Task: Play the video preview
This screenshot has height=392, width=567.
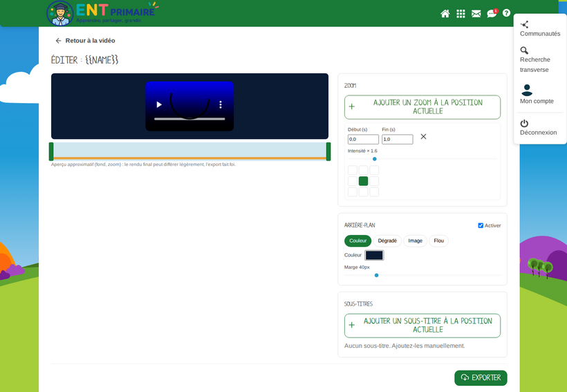Action: point(159,104)
